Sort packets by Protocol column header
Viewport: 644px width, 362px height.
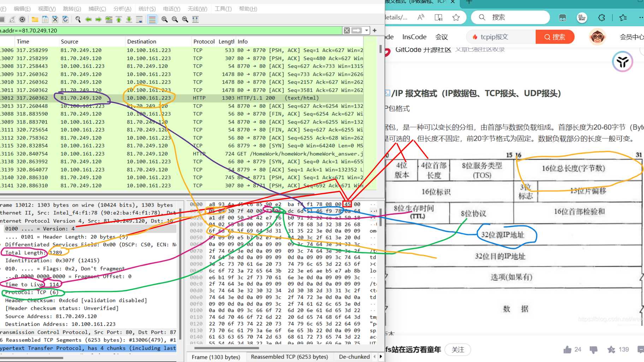coord(204,41)
